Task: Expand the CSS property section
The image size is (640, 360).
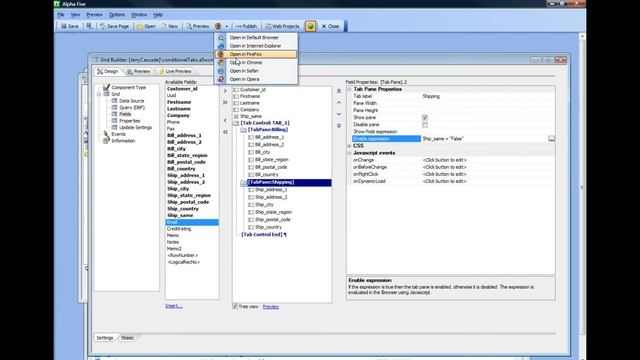Action: pyautogui.click(x=350, y=146)
